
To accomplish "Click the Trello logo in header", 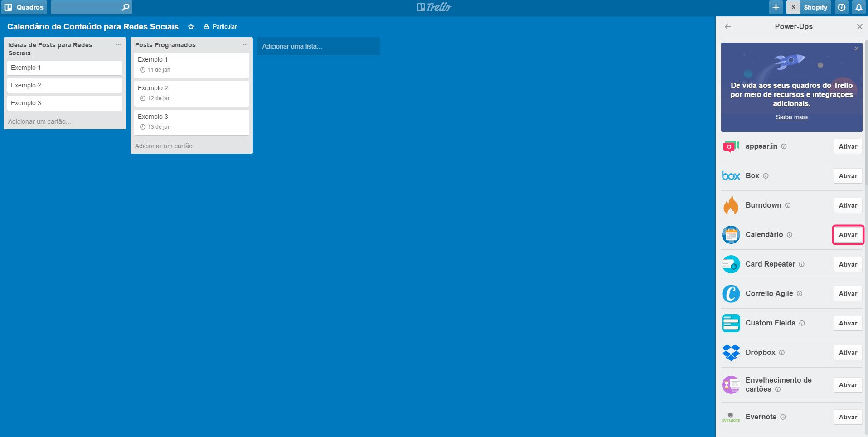I will tap(434, 7).
